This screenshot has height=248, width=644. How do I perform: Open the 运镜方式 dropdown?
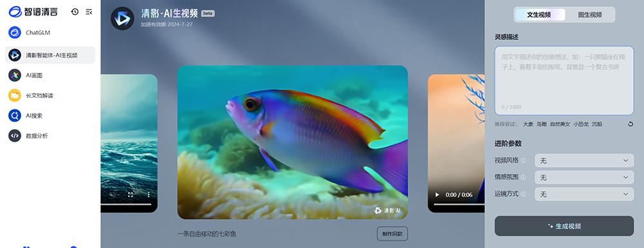[x=584, y=194]
